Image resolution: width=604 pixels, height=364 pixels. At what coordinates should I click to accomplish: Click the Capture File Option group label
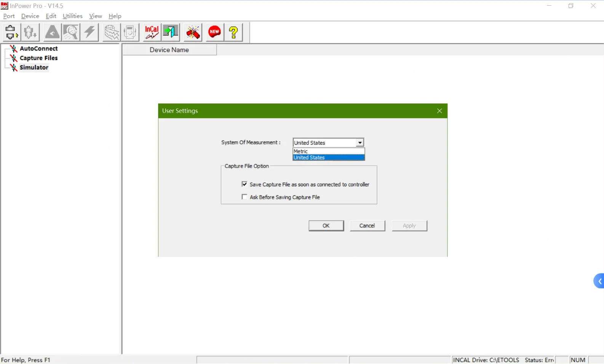[x=247, y=166]
